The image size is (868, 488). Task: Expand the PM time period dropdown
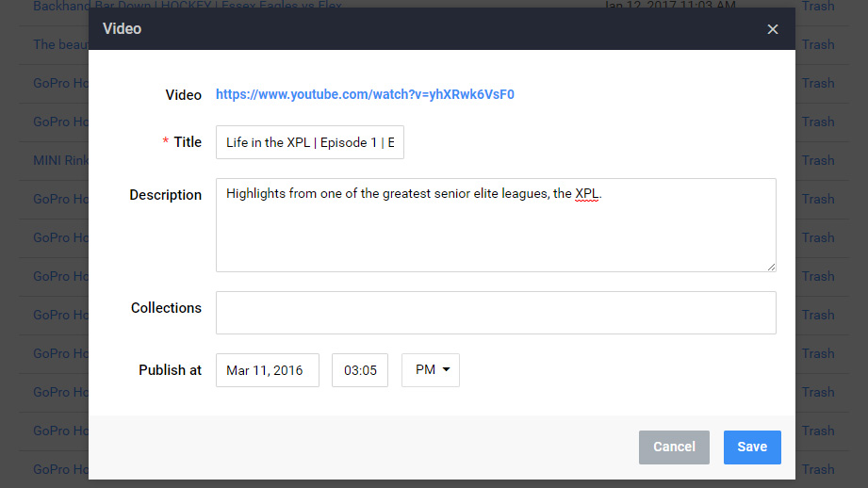[431, 370]
